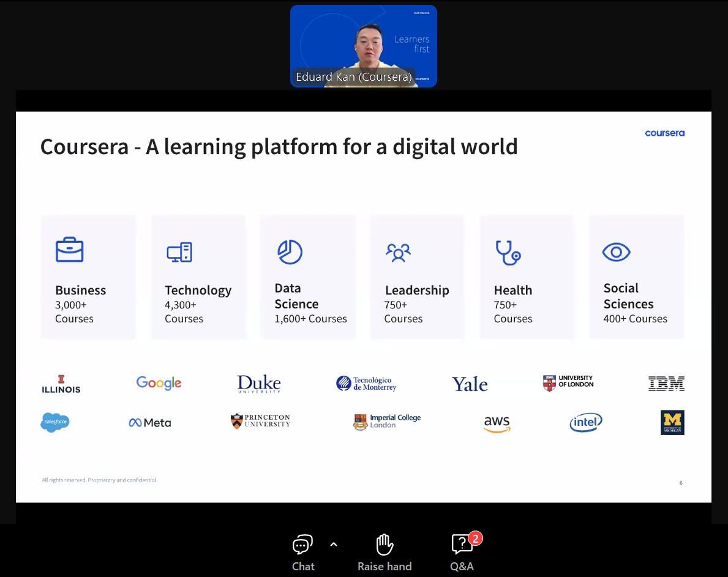Click the IBM logo

[x=666, y=384]
